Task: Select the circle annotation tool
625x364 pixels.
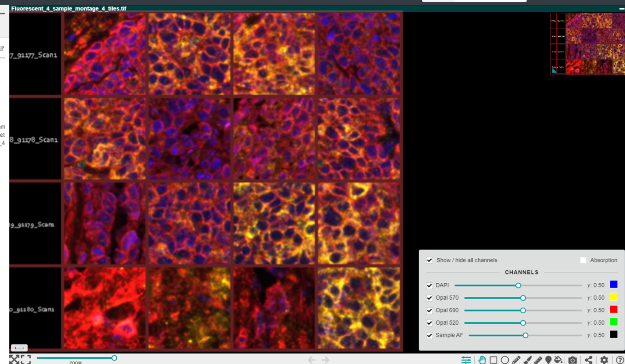Action: click(x=505, y=360)
